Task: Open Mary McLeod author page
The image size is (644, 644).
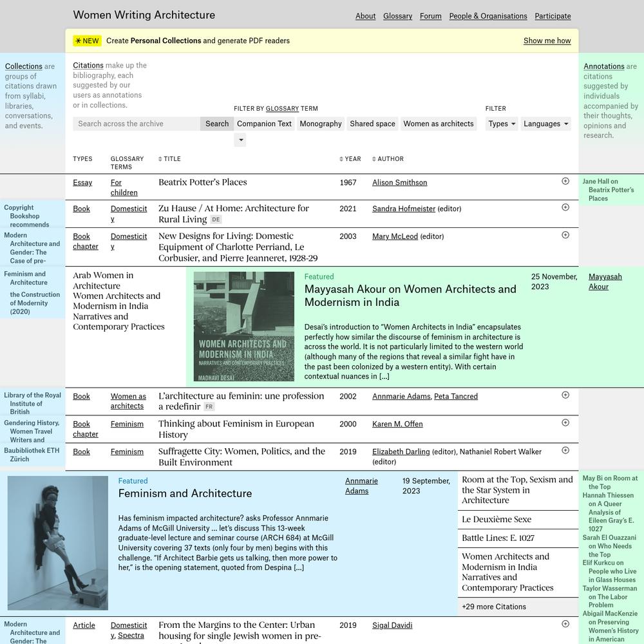Action: 395,236
